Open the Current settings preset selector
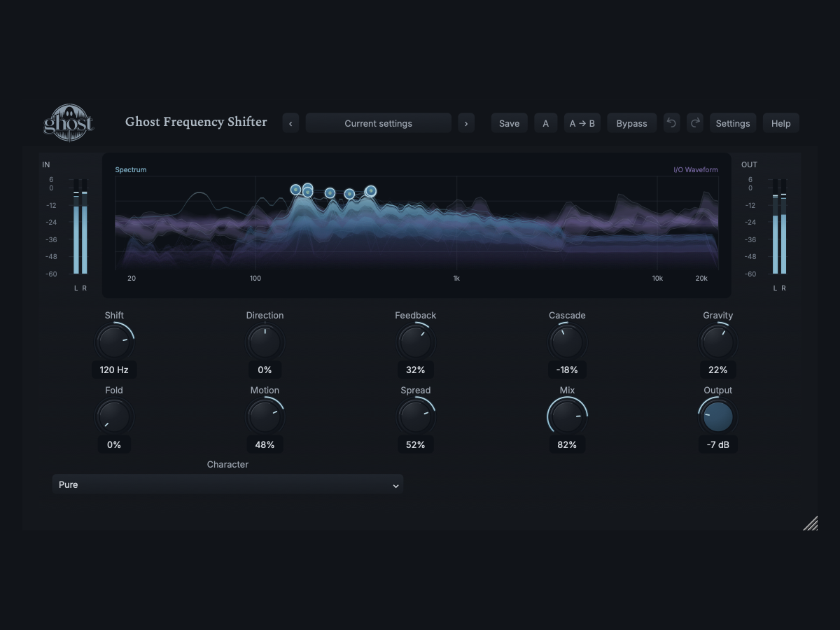This screenshot has height=630, width=840. [379, 123]
